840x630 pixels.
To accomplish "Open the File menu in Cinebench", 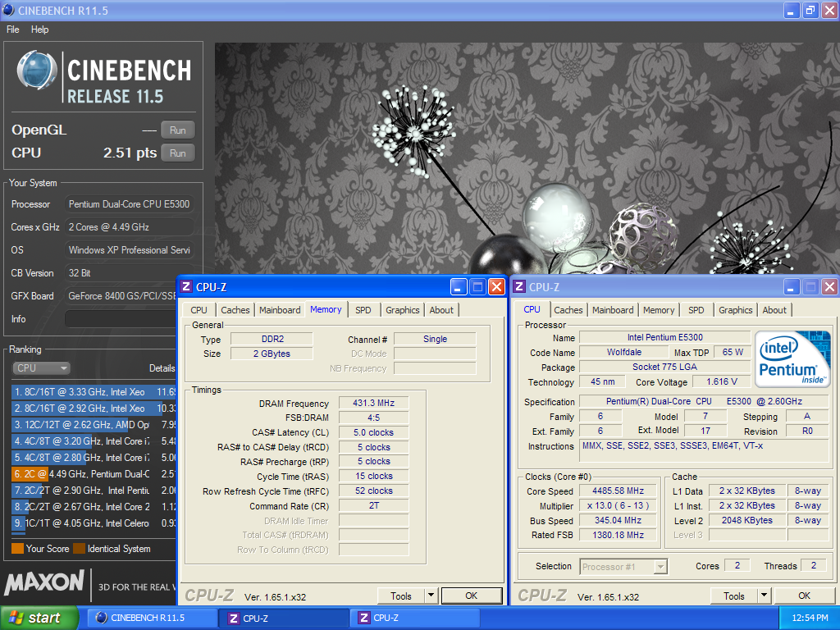I will point(13,30).
